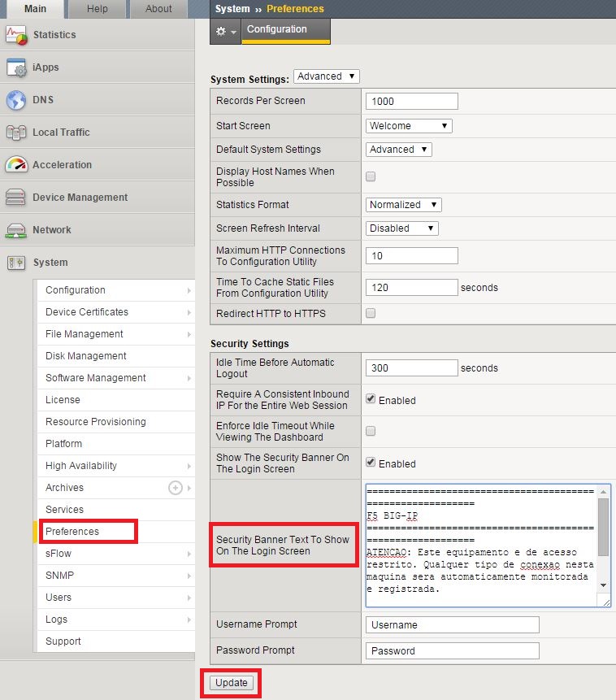Click the plus icon beside Archives
Screen dimensions: 616x700
point(175,488)
